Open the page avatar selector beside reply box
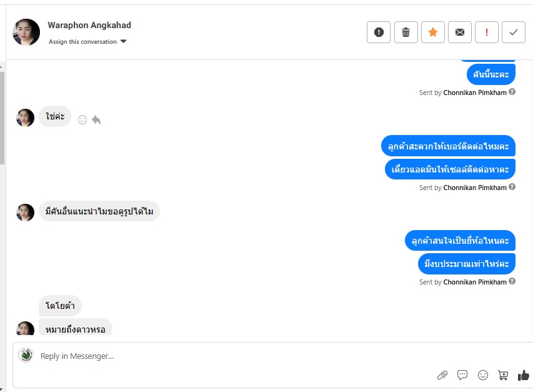This screenshot has height=392, width=533. pyautogui.click(x=26, y=355)
